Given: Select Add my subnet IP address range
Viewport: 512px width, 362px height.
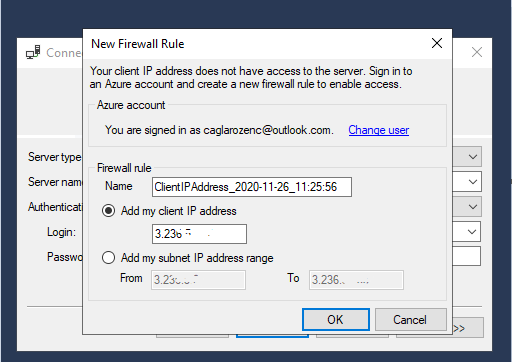Looking at the screenshot, I should [108, 258].
